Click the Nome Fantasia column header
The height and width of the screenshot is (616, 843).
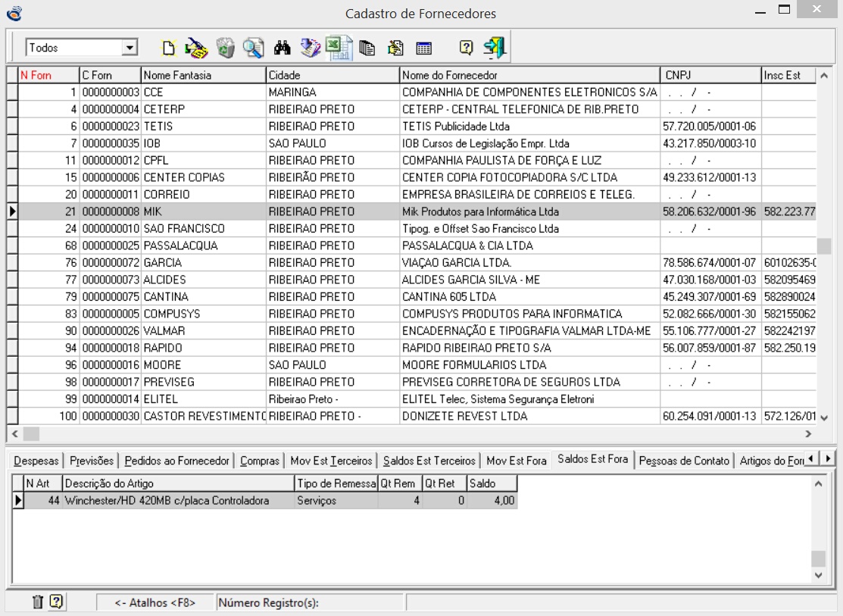[203, 75]
